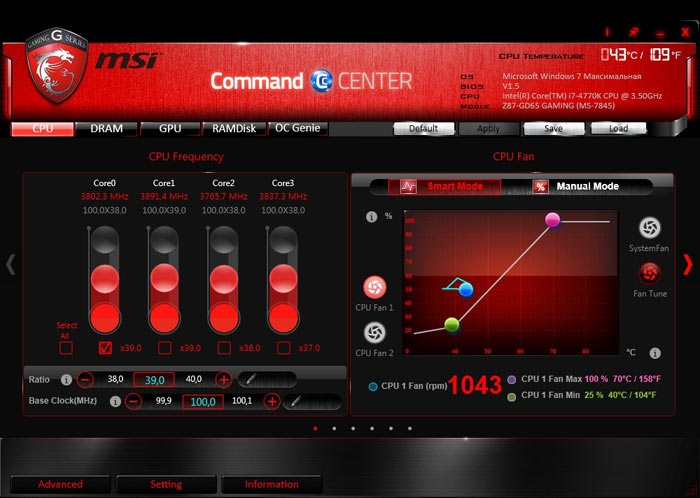Open the Advanced section
Viewport: 700px width, 498px height.
(x=60, y=485)
